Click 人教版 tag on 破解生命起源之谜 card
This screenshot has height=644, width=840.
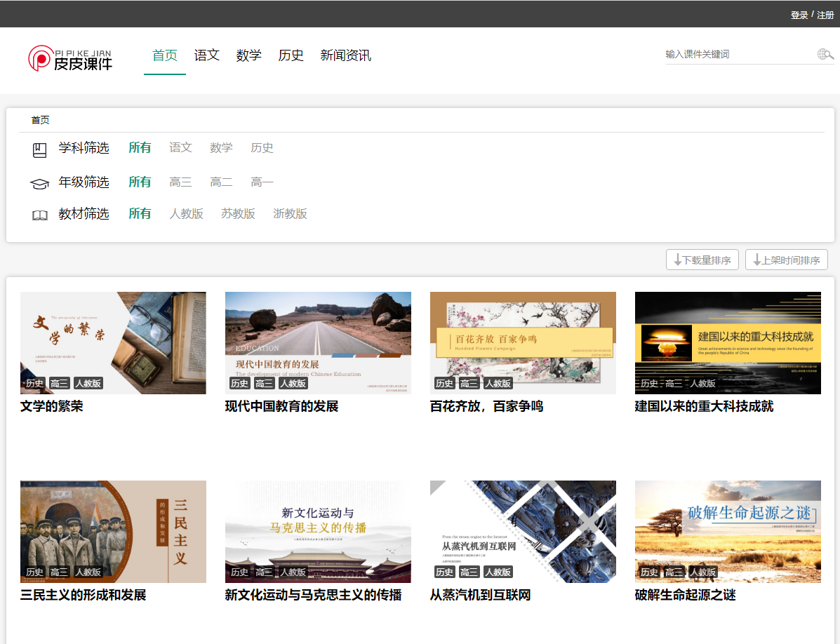(x=703, y=572)
